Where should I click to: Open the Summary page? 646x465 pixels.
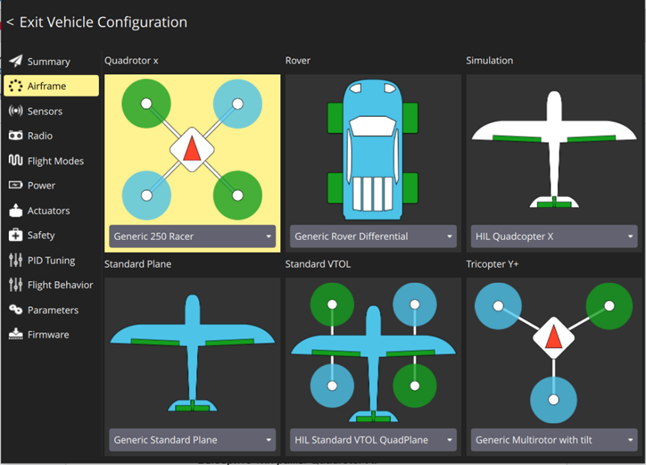click(x=51, y=61)
